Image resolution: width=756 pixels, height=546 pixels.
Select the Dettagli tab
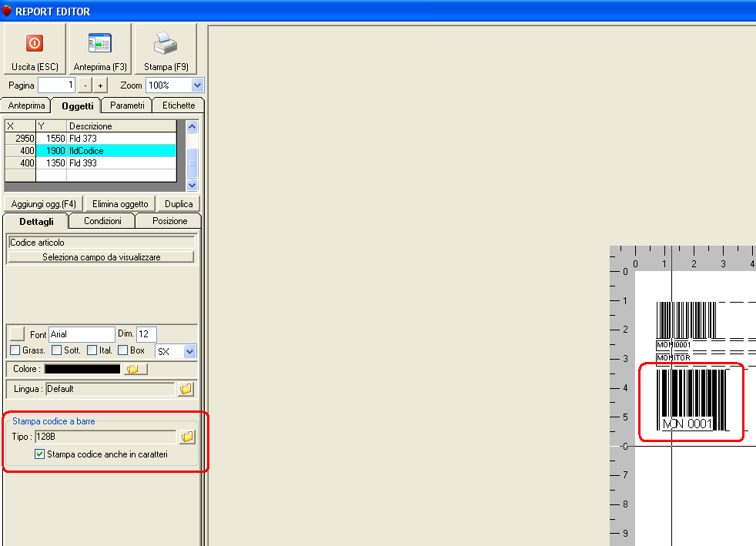tap(36, 221)
